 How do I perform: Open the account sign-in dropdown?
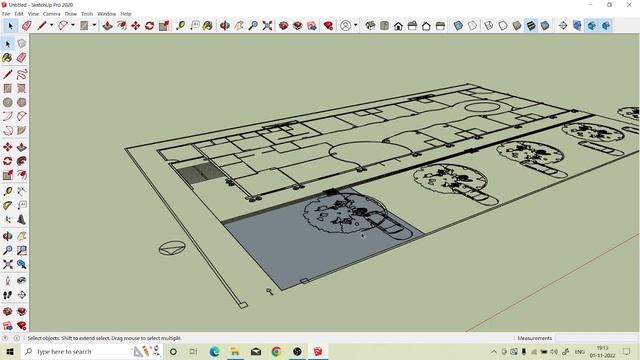pyautogui.click(x=356, y=25)
